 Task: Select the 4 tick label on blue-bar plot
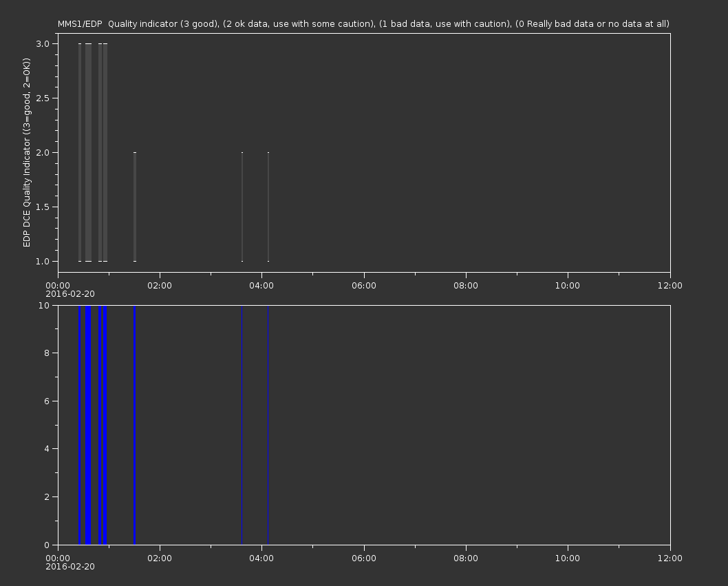pyautogui.click(x=47, y=449)
